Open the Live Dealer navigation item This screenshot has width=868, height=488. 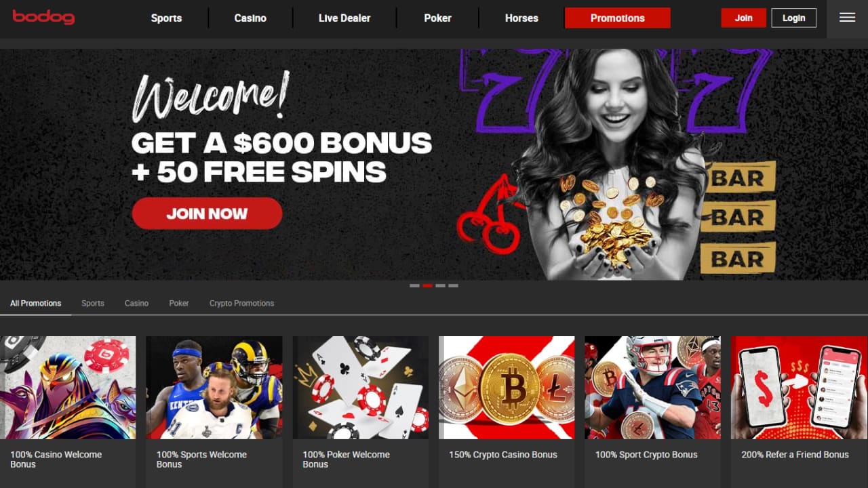(x=344, y=18)
